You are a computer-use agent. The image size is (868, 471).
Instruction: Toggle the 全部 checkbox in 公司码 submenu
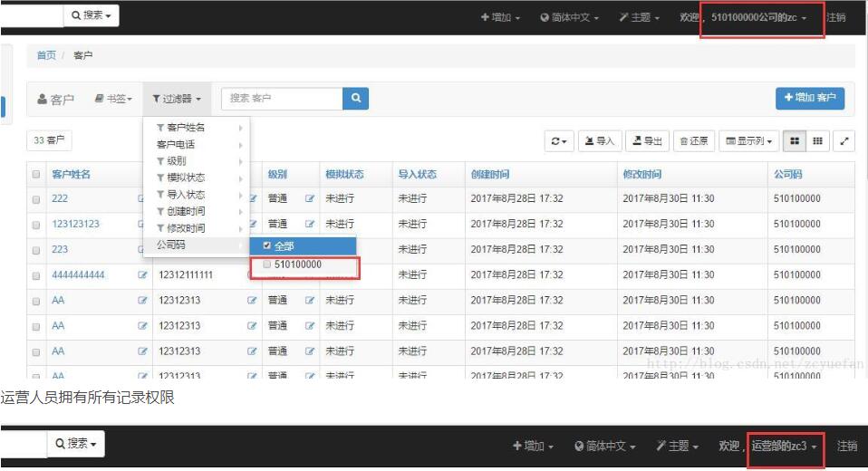[x=267, y=245]
